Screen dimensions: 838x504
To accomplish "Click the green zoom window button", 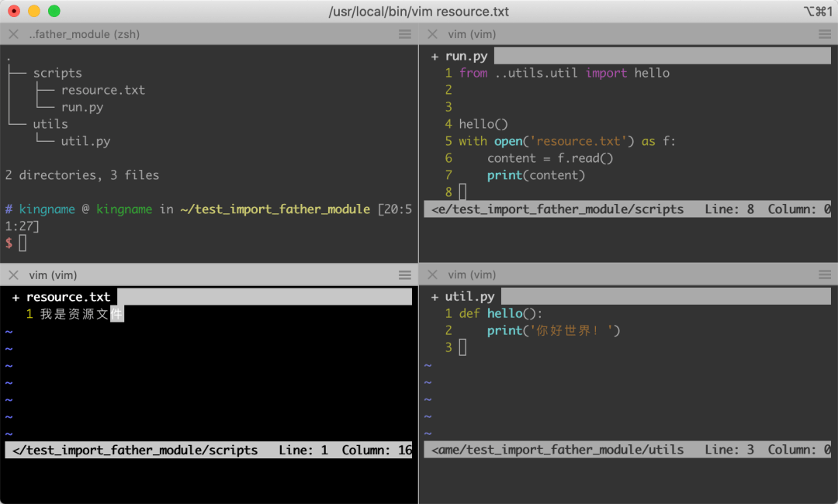I will pyautogui.click(x=54, y=11).
